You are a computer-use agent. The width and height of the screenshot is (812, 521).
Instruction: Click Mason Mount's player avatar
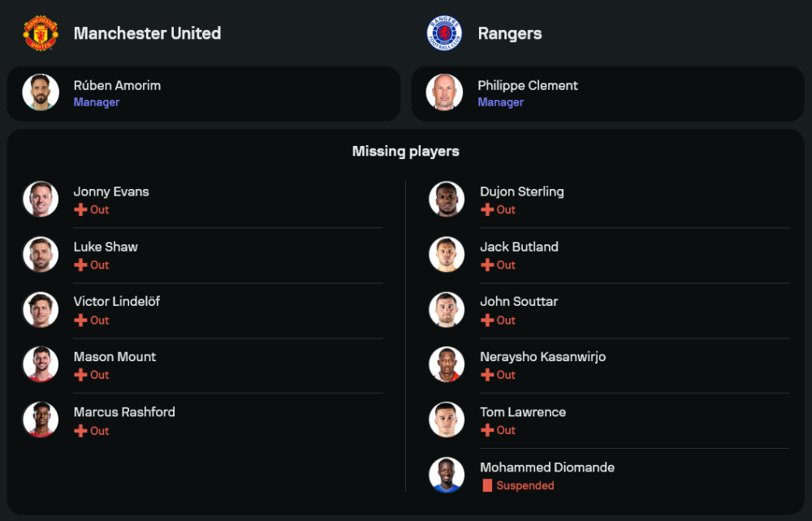tap(41, 364)
